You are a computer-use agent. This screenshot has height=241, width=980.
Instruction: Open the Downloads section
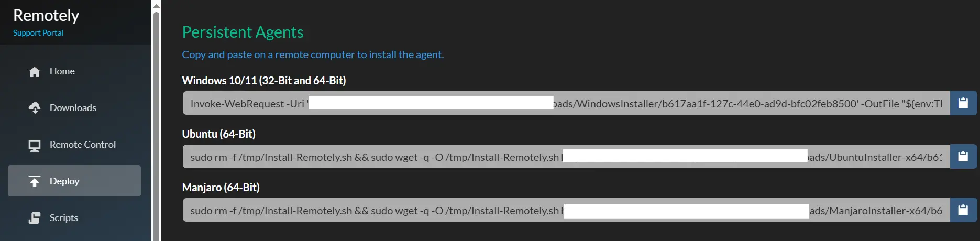73,108
